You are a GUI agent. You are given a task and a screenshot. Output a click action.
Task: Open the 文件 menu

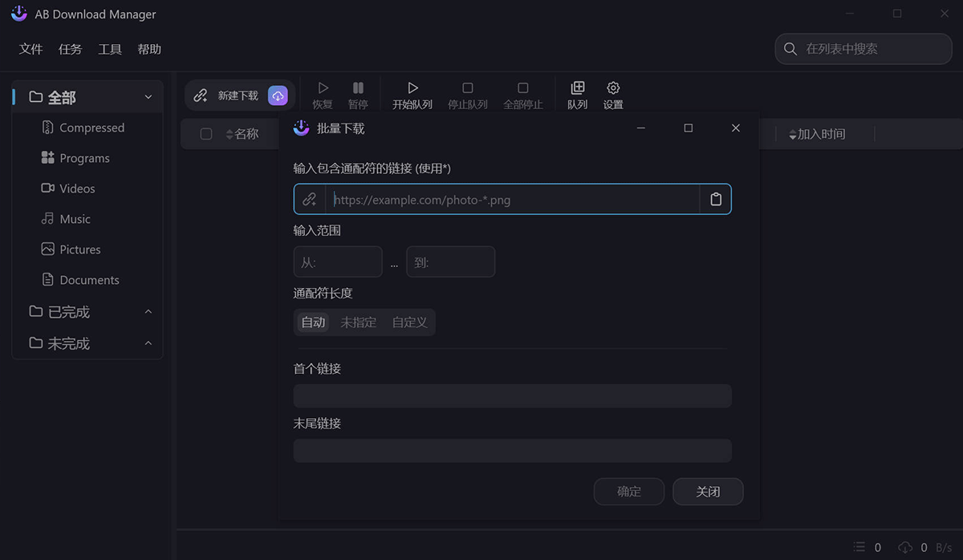coord(30,49)
